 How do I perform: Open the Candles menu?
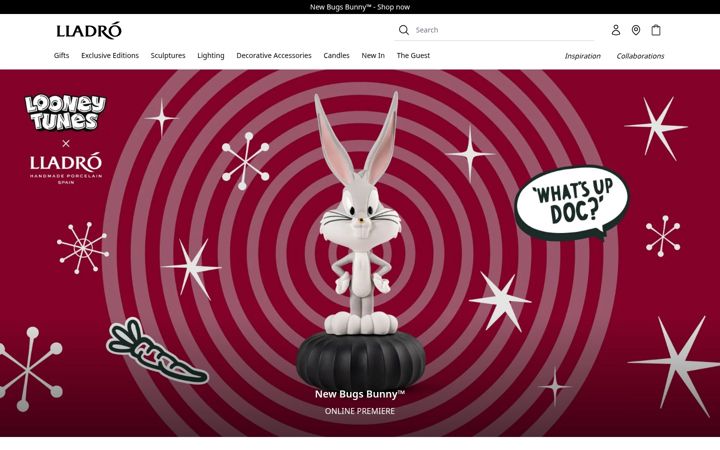click(336, 56)
